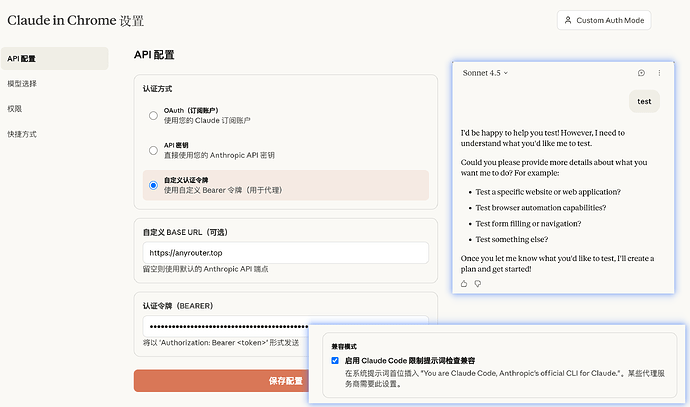Click the custom BASE URL input field

(x=286, y=253)
